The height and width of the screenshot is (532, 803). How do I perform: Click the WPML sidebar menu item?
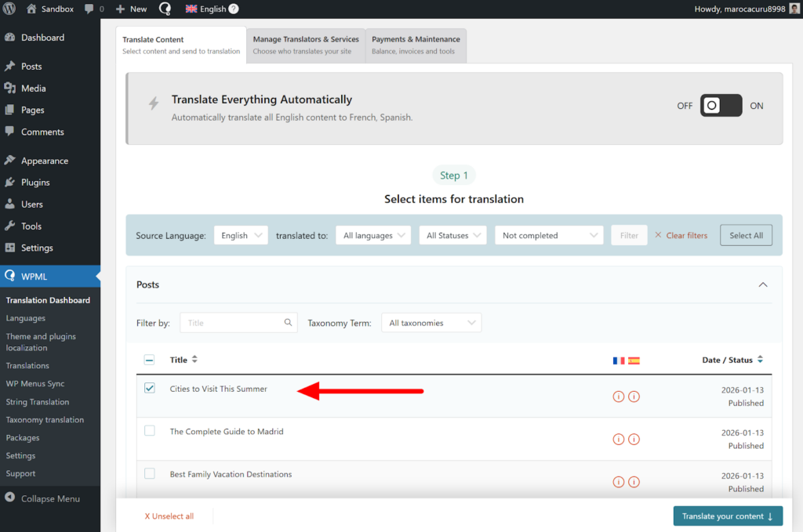coord(50,277)
